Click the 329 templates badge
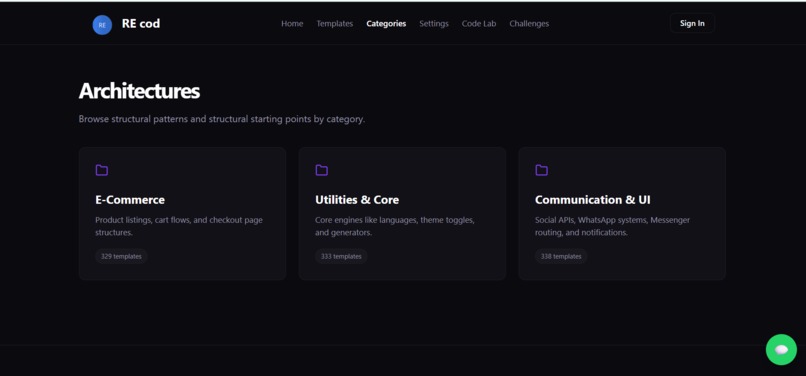The height and width of the screenshot is (376, 806). click(121, 256)
